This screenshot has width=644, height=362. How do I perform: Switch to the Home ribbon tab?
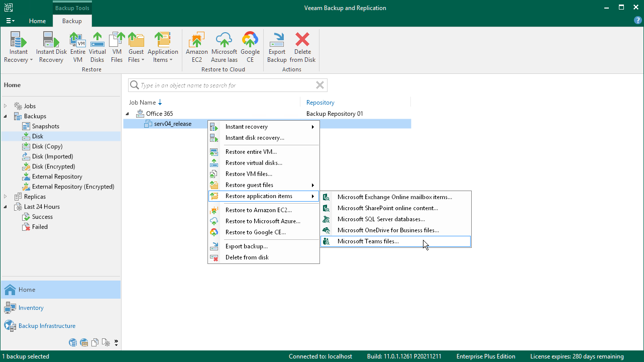click(37, 21)
